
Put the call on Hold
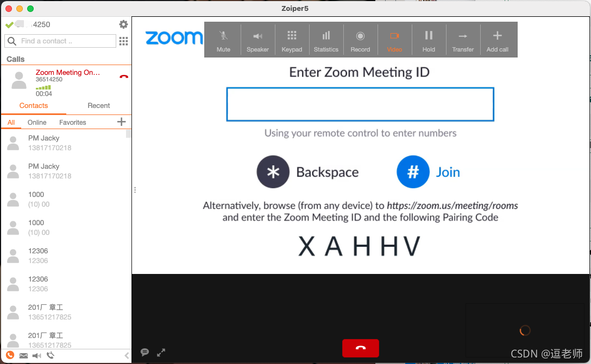pyautogui.click(x=429, y=40)
